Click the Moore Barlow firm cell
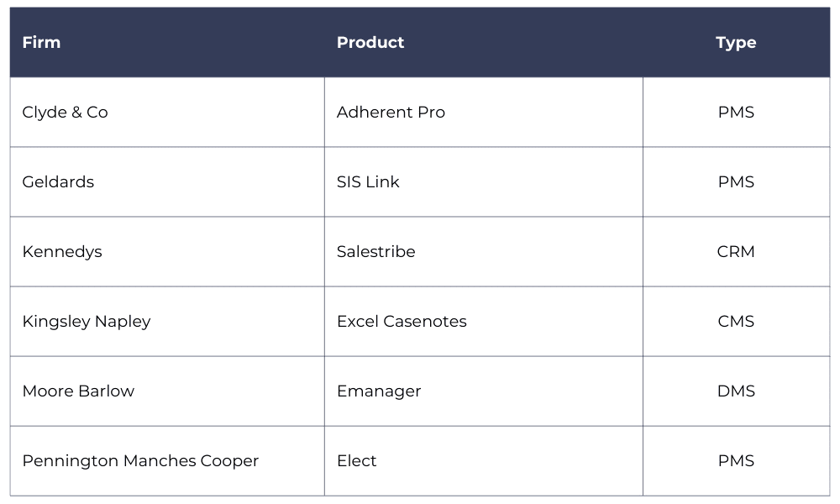840x504 pixels. (167, 391)
